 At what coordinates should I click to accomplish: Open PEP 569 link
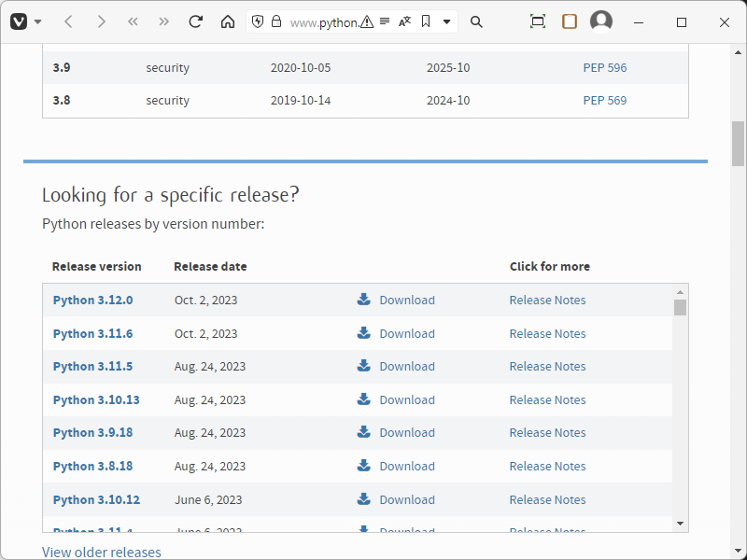pyautogui.click(x=605, y=101)
